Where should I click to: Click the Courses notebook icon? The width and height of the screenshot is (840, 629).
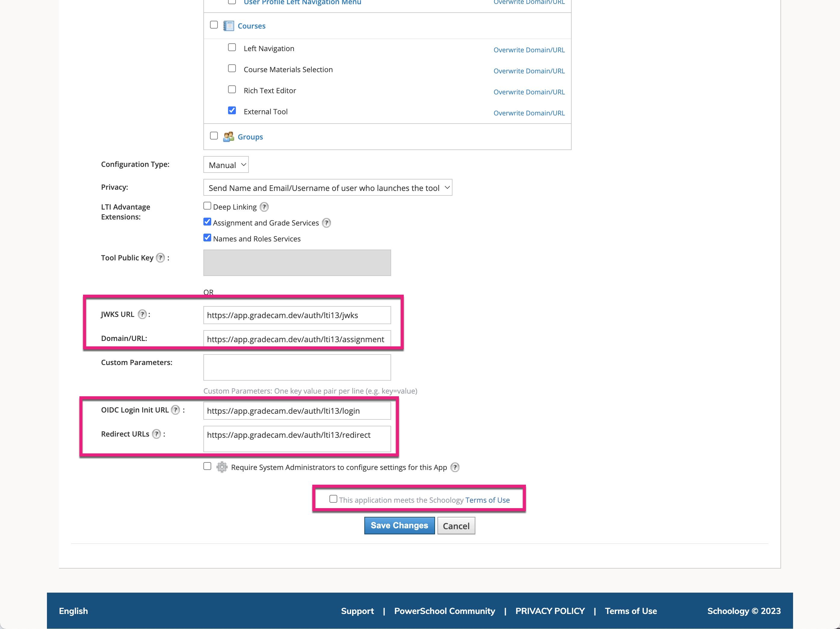[228, 26]
